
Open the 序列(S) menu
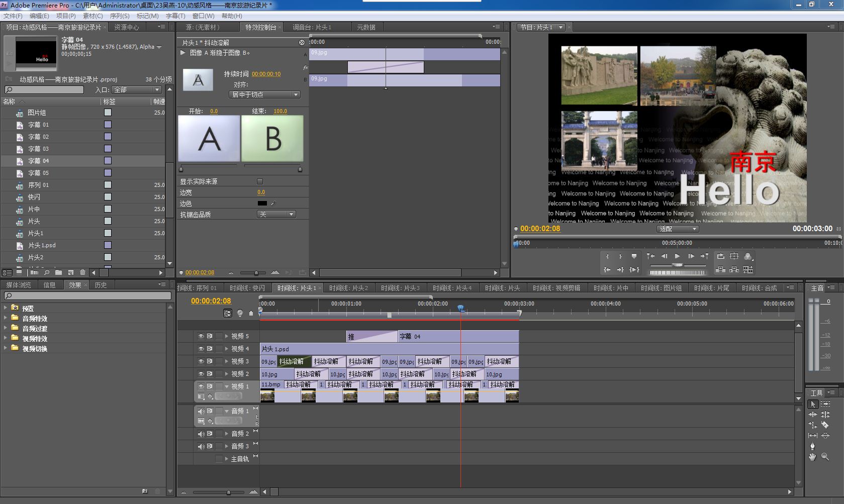pos(120,16)
